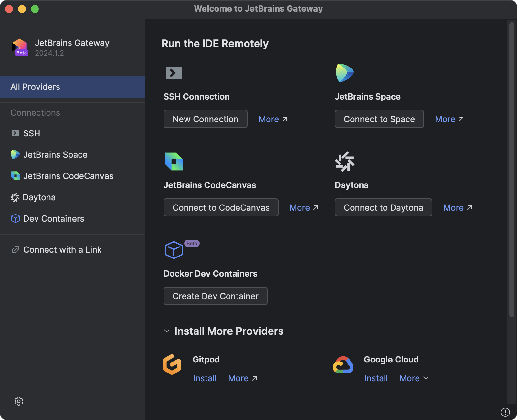Click the JetBrains CodeCanvas logo in main panel
Viewport: 517px width, 420px height.
click(x=174, y=162)
